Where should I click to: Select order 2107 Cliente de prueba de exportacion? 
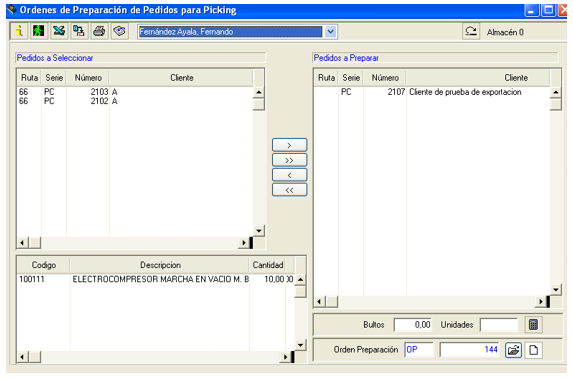click(432, 92)
